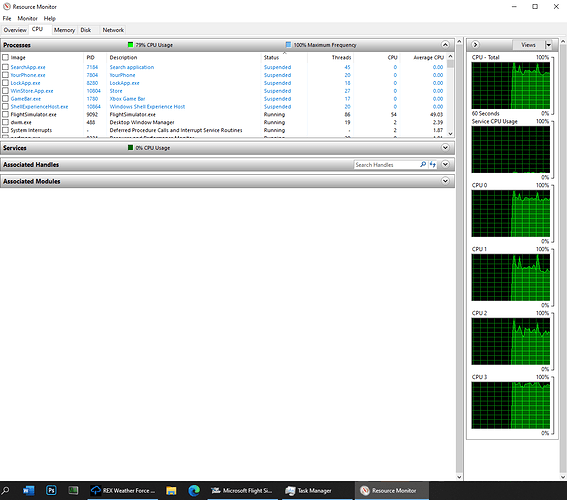Open Word from the taskbar
The image size is (567, 500).
coord(28,491)
